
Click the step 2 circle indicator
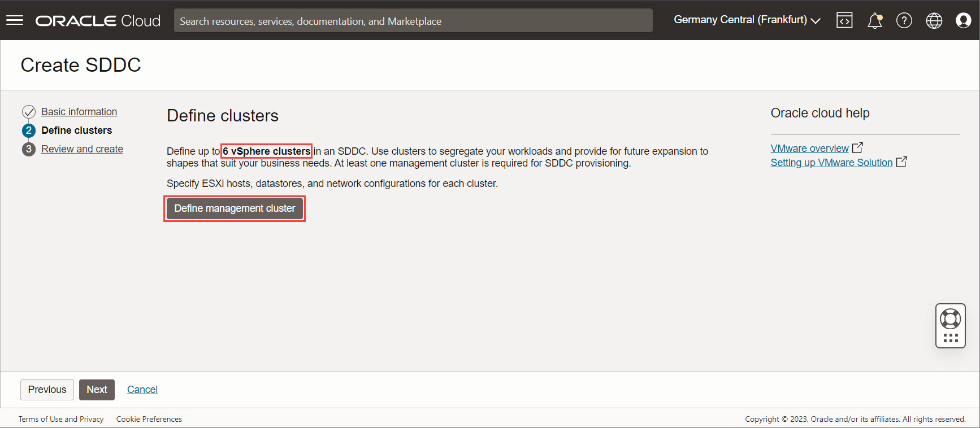[x=29, y=130]
